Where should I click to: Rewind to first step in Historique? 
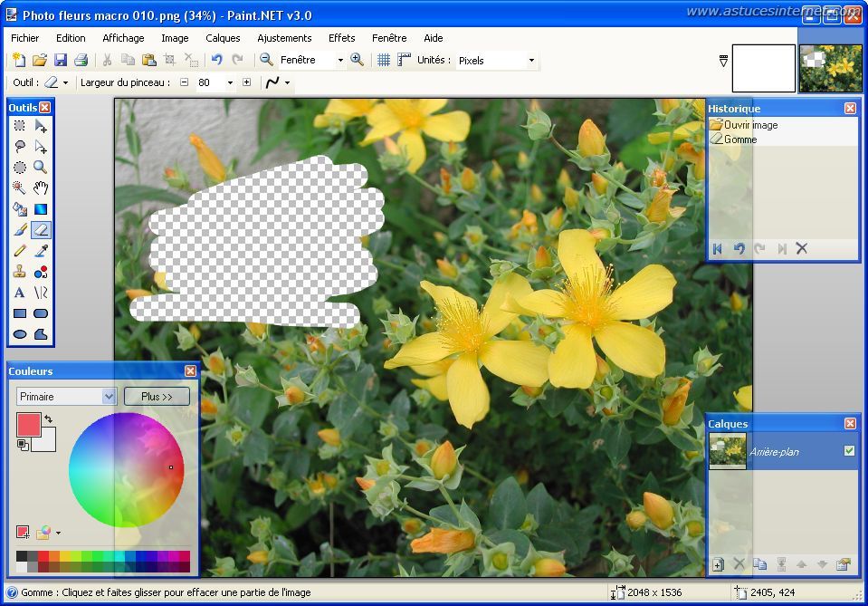tap(718, 249)
